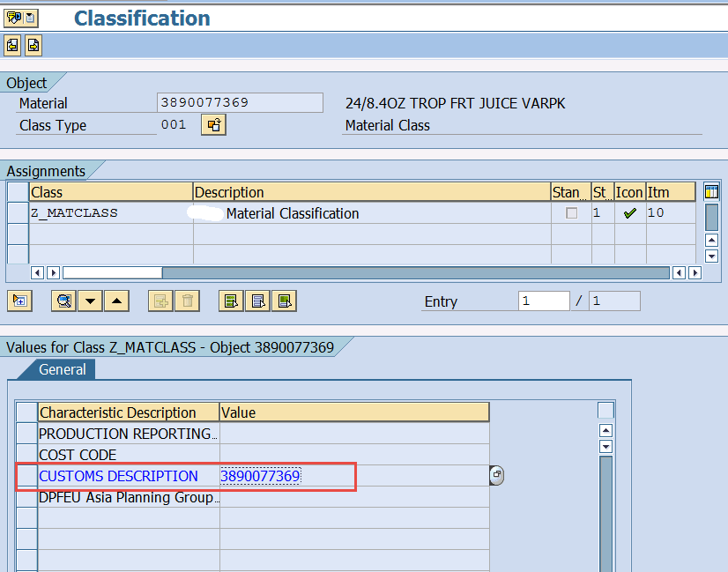Click the down arrow to move entry down
The image size is (728, 572).
pos(89,301)
